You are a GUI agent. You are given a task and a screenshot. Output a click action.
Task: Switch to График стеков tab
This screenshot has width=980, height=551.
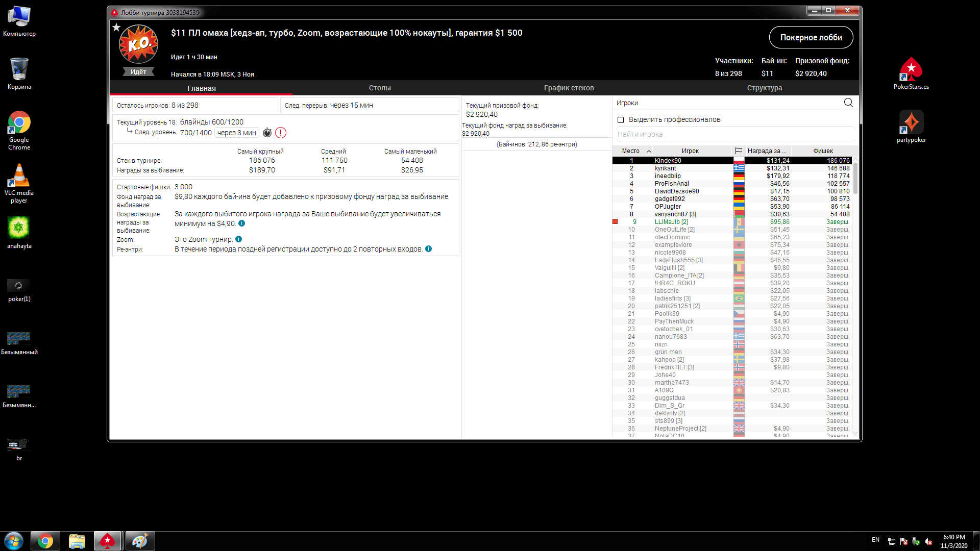(x=569, y=88)
